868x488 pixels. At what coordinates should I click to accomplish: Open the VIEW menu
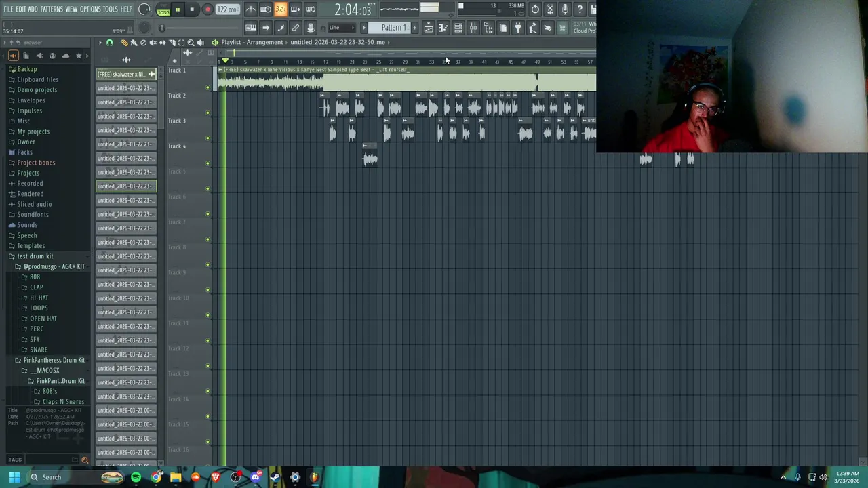pos(71,9)
